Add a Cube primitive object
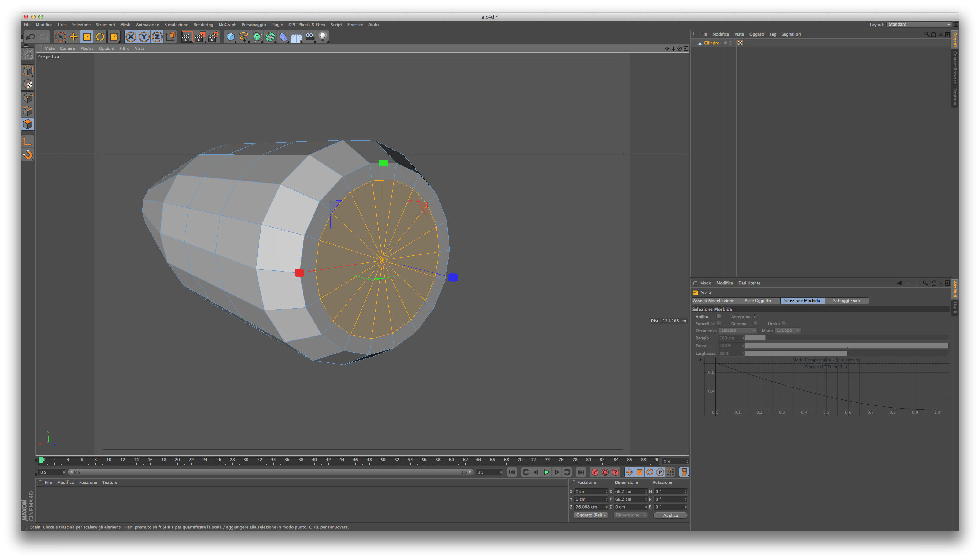Image resolution: width=980 pixels, height=560 pixels. 231,37
